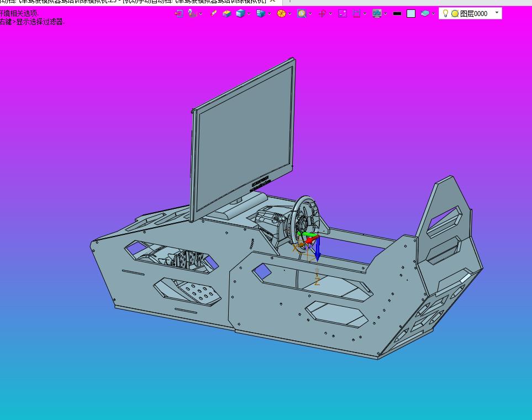Click the section view bracket icon
532x420 pixels.
coord(356,14)
